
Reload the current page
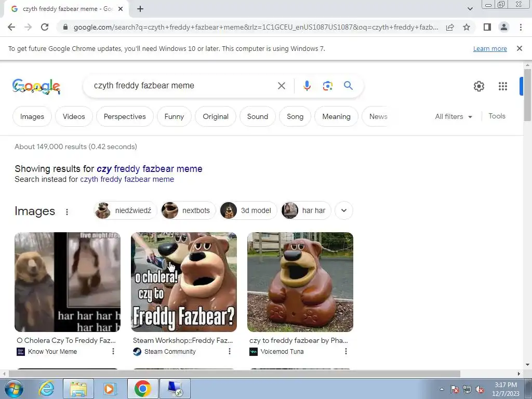(45, 27)
